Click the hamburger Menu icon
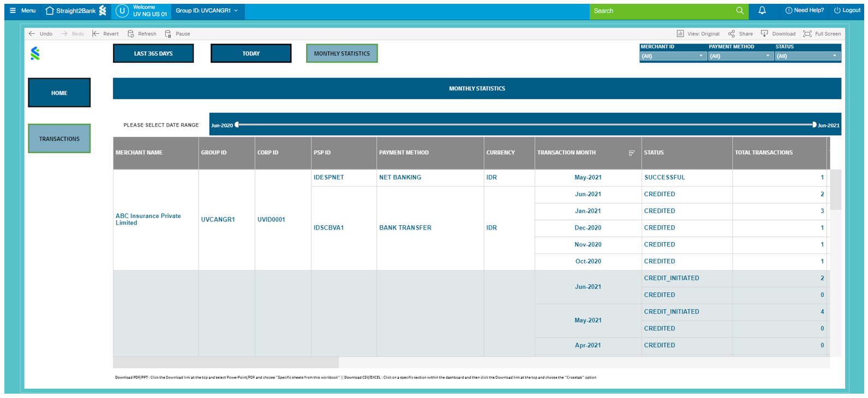 [x=13, y=10]
